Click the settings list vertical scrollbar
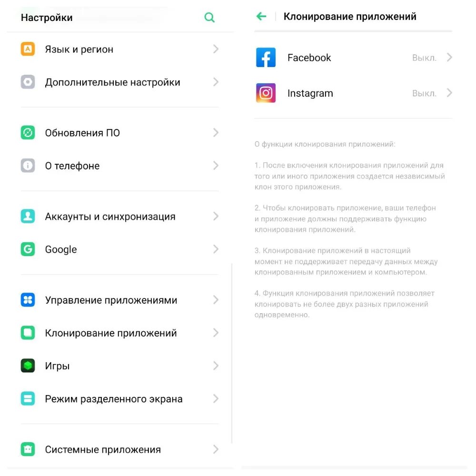476x476 pixels. (232, 354)
